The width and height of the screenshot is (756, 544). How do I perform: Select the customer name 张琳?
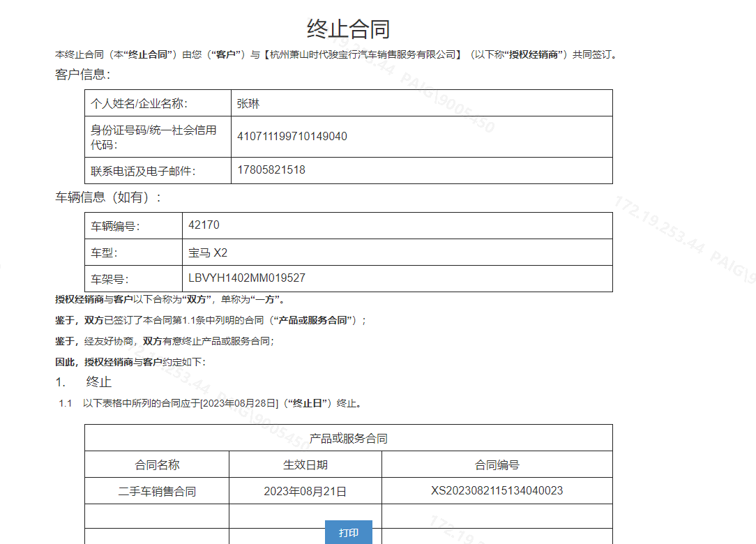pos(248,104)
